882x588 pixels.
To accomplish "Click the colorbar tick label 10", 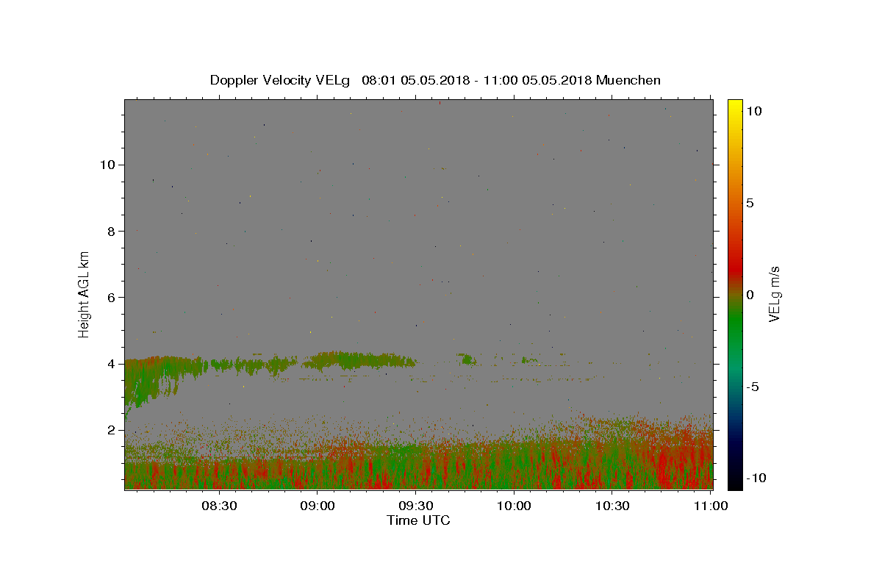I will pos(753,111).
